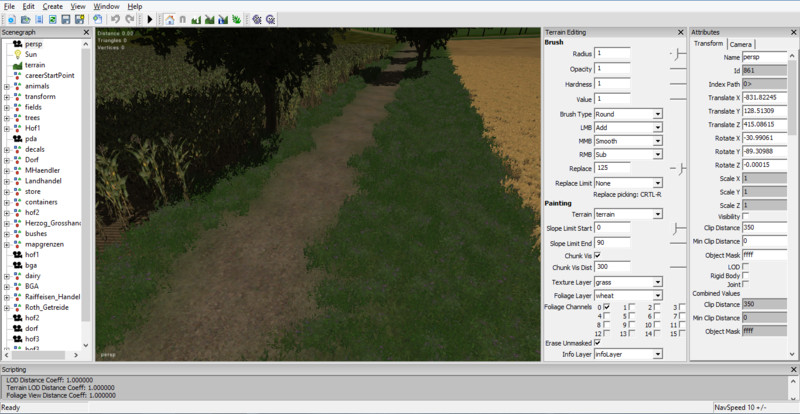Image resolution: width=800 pixels, height=414 pixels.
Task: Enable Foliage Channel 1
Action: click(632, 307)
